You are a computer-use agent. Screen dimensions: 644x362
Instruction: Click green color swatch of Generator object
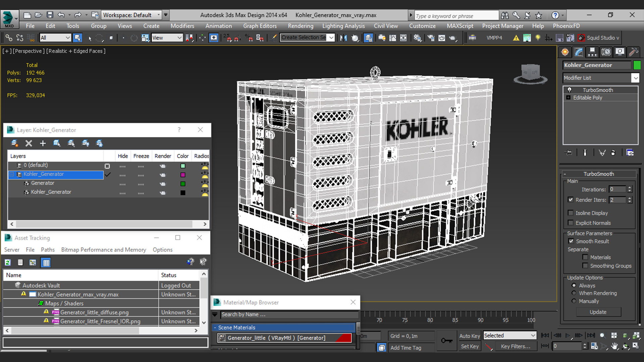pos(183,184)
